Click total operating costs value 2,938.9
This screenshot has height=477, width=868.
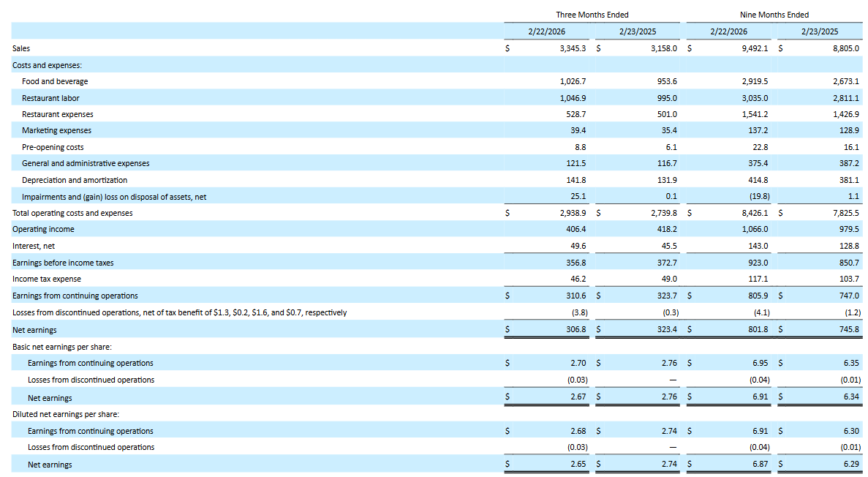[573, 214]
